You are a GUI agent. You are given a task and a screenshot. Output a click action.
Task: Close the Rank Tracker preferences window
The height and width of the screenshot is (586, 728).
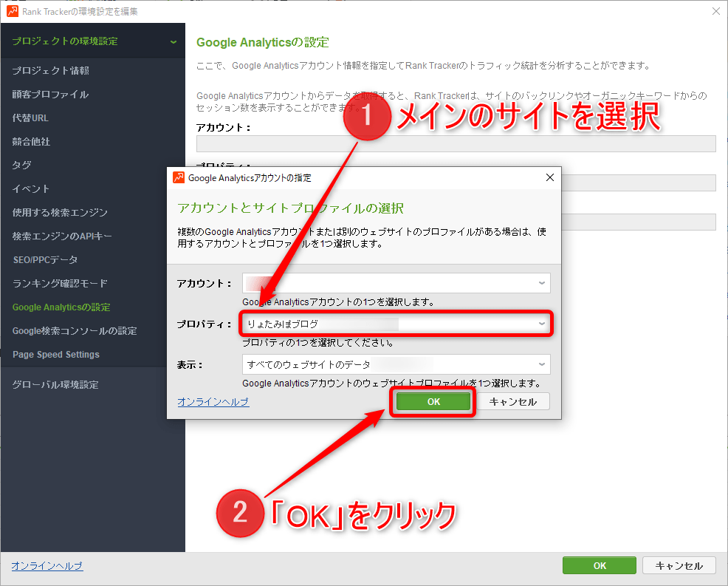[x=715, y=11]
